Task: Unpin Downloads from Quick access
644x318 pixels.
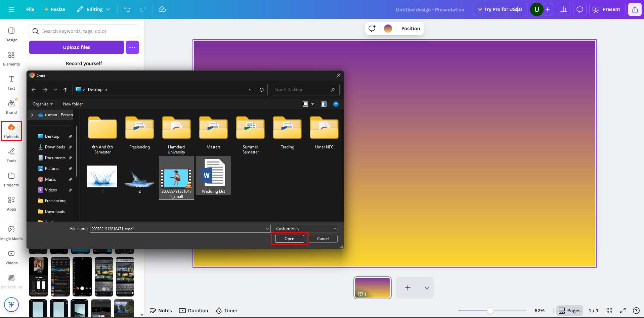Action: pos(71,147)
